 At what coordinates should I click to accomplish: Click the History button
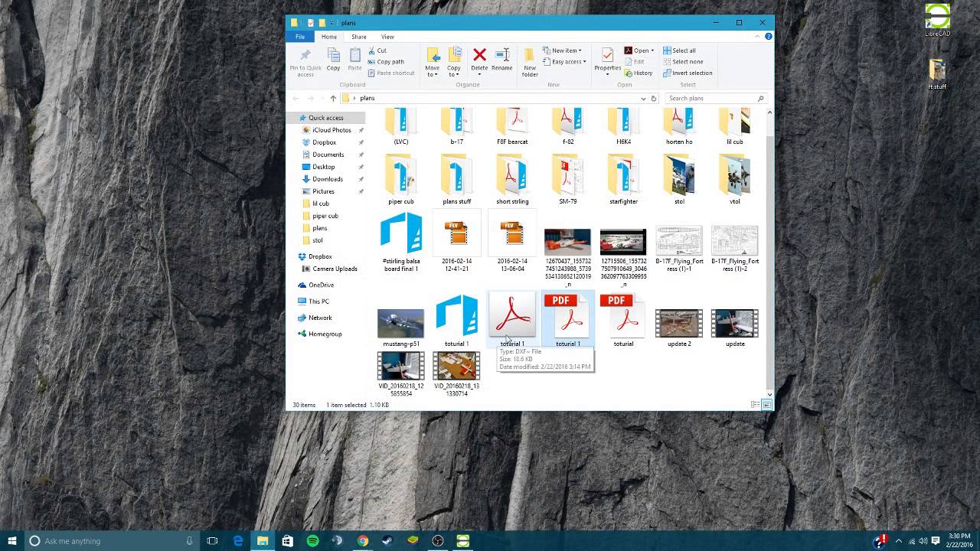coord(639,73)
